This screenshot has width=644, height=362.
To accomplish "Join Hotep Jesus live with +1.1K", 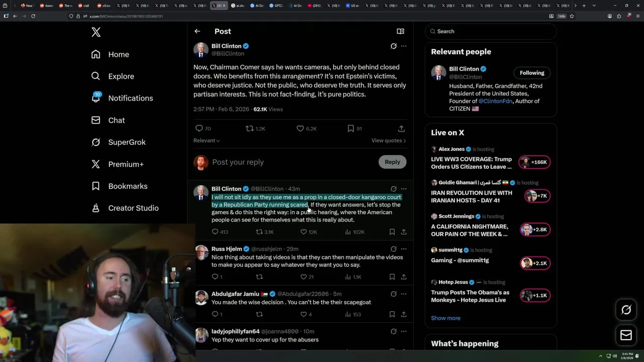I will tap(535, 295).
